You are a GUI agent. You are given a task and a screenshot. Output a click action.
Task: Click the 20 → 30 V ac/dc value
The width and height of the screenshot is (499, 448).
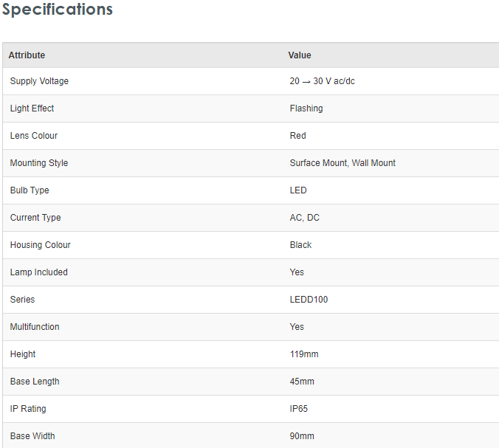pos(322,81)
